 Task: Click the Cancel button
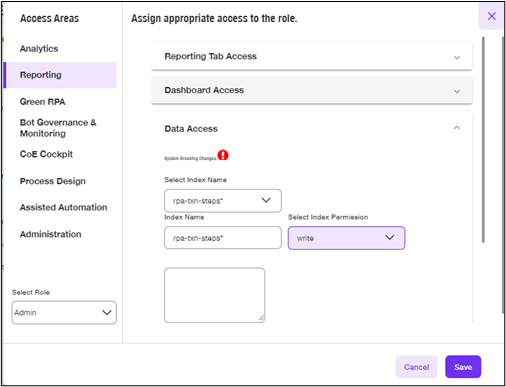coord(416,367)
